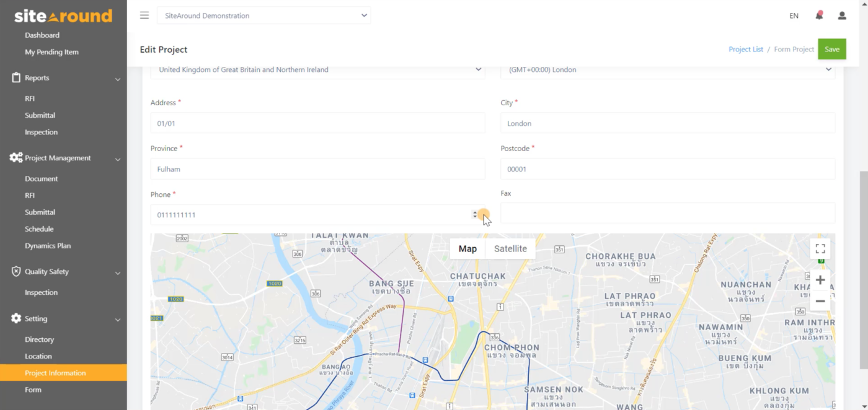Go to the Project List

coord(746,49)
